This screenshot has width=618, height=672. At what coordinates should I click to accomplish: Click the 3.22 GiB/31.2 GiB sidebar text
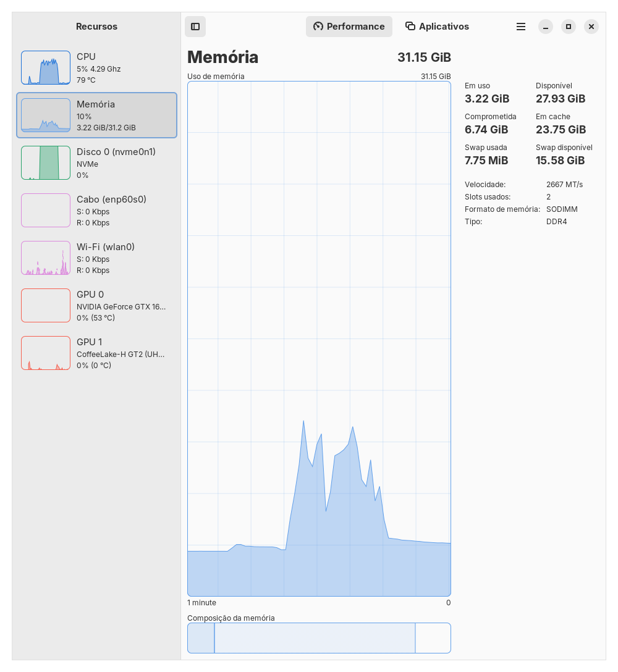point(106,128)
